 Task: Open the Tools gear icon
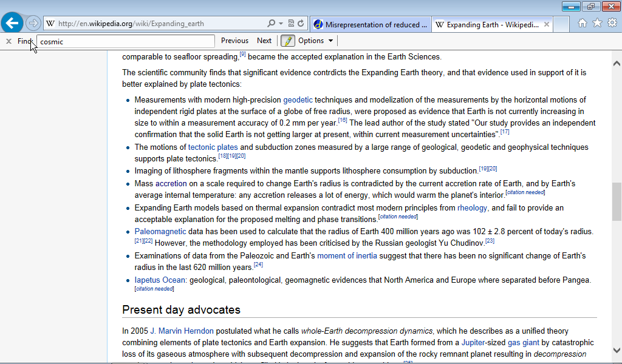coord(612,23)
